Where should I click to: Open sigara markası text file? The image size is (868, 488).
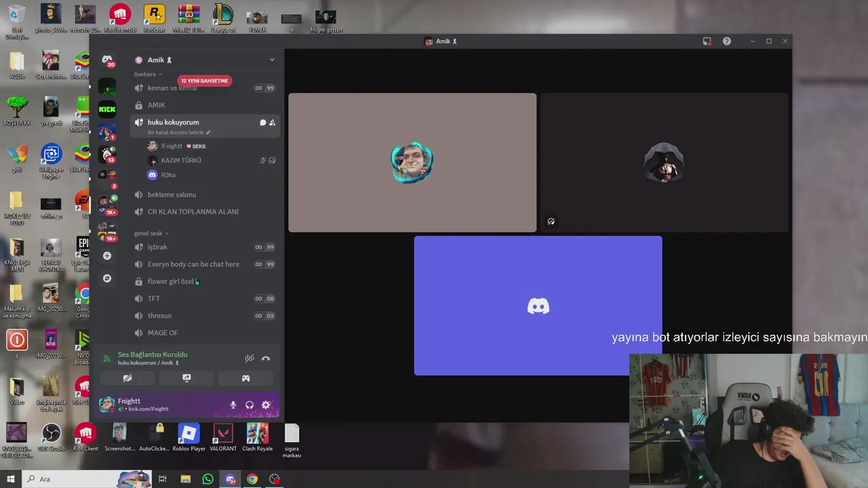292,441
